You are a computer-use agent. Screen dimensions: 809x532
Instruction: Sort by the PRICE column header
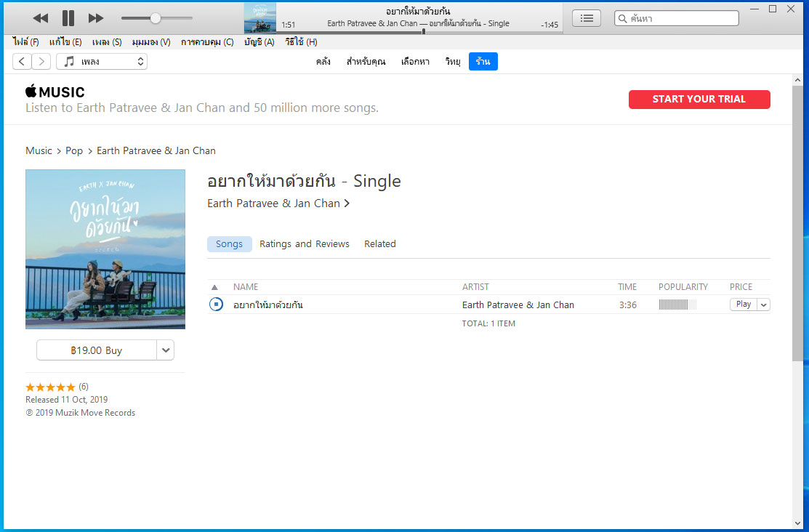coord(741,287)
